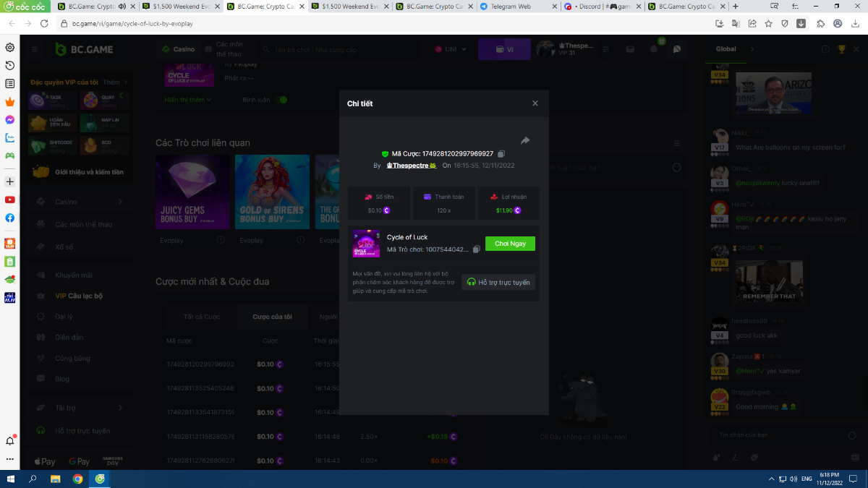
Task: Copy the Mã Trò chơi game ID
Action: pos(476,249)
